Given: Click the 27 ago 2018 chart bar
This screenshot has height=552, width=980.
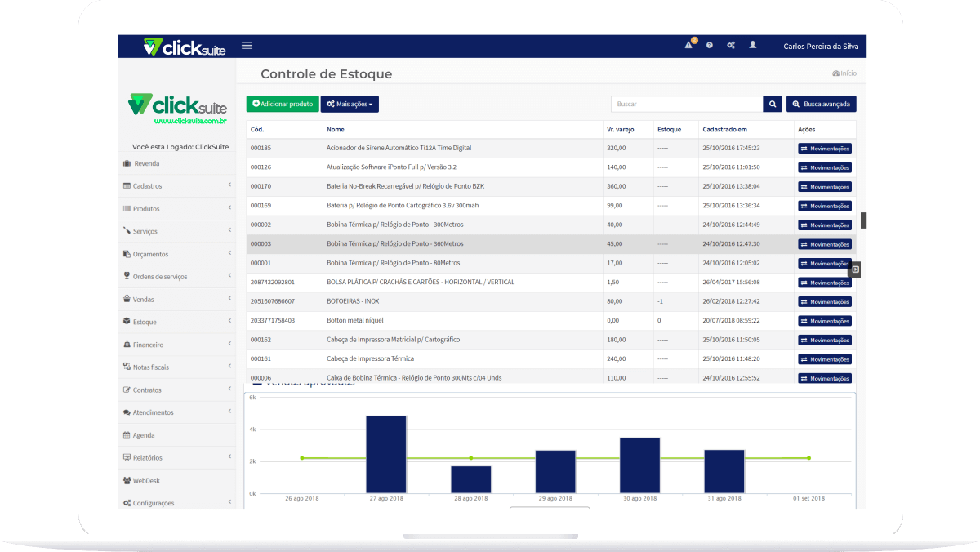Looking at the screenshot, I should pyautogui.click(x=386, y=455).
